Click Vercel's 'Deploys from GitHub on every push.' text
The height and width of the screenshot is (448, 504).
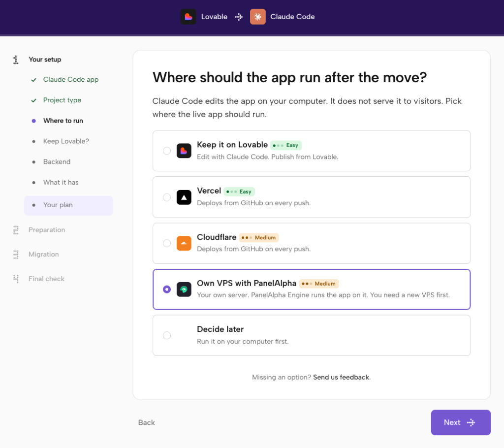pyautogui.click(x=253, y=203)
